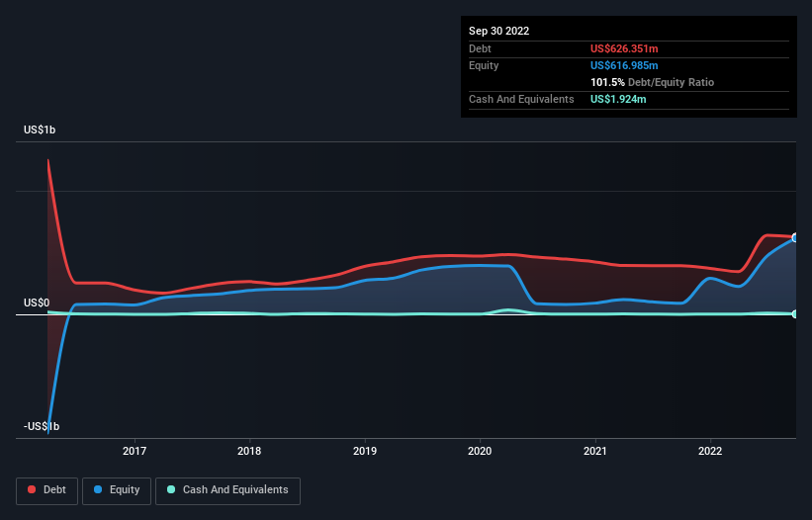
Task: Toggle Cash And Equivalents legend button
Action: (x=227, y=490)
